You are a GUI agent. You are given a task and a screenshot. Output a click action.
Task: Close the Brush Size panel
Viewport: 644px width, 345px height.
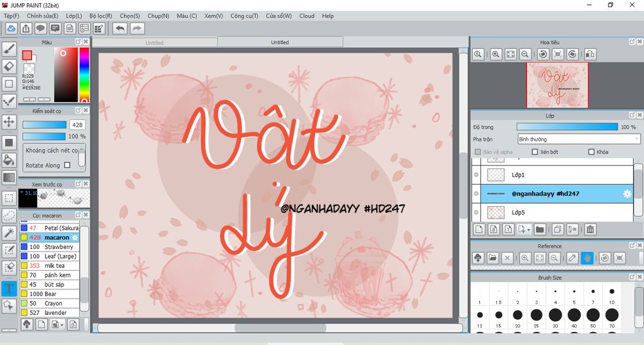coord(640,277)
